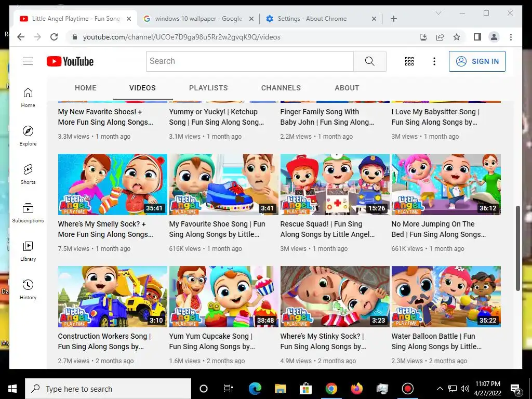Go to Home in sidebar
532x399 pixels.
click(x=28, y=97)
